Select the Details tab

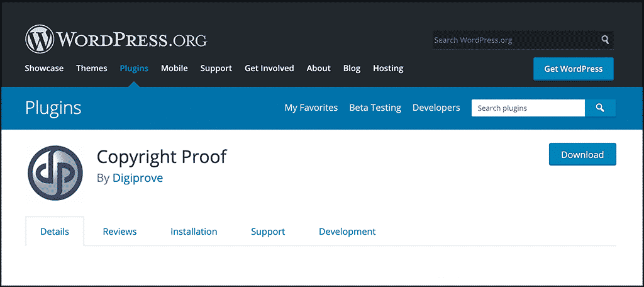click(55, 232)
